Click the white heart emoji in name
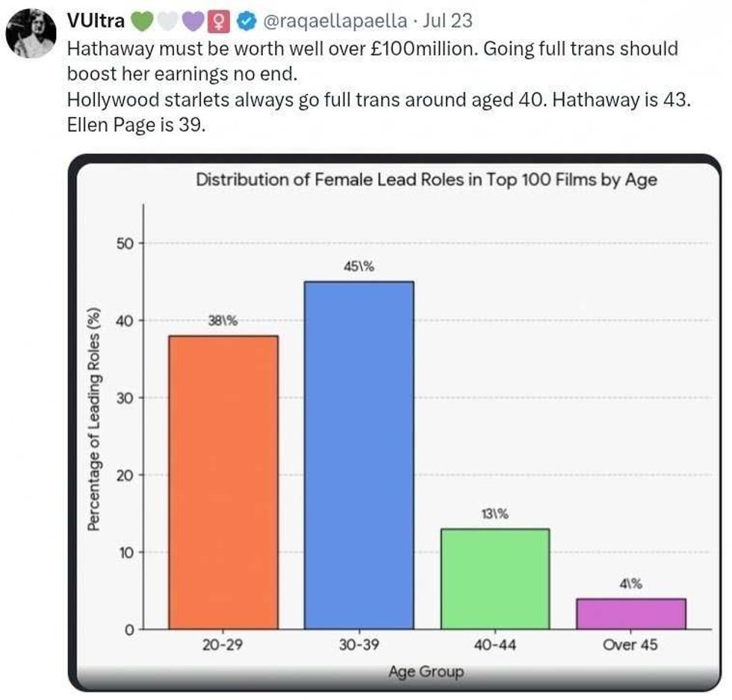 tap(167, 22)
